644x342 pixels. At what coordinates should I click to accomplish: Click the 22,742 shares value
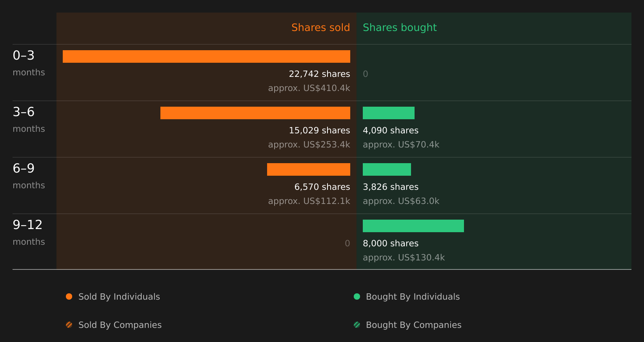pyautogui.click(x=319, y=74)
